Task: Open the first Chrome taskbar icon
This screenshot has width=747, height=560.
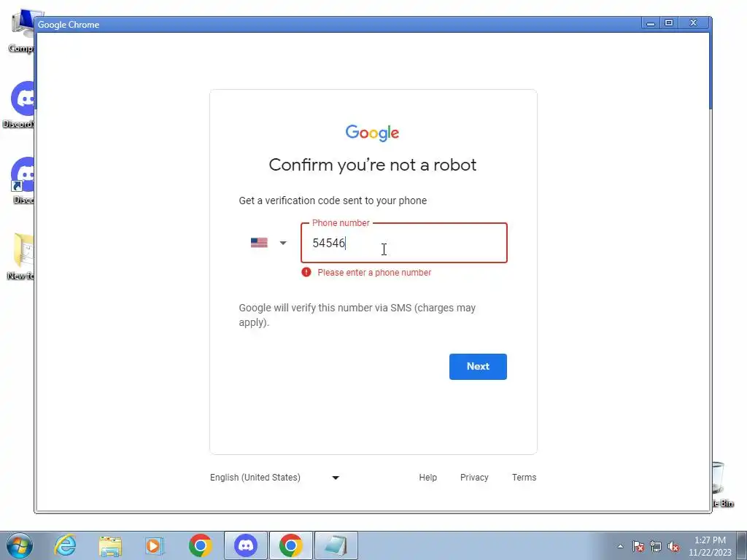Action: (201, 545)
